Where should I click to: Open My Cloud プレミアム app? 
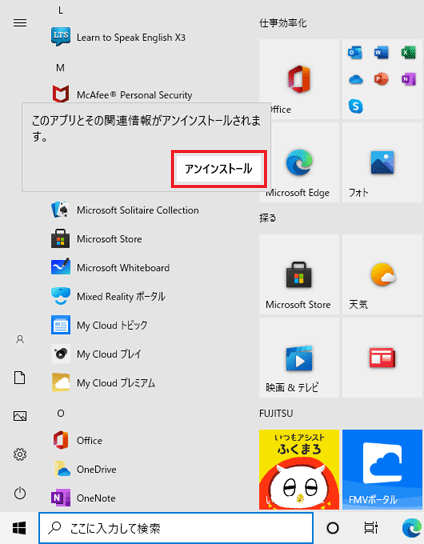click(x=103, y=383)
